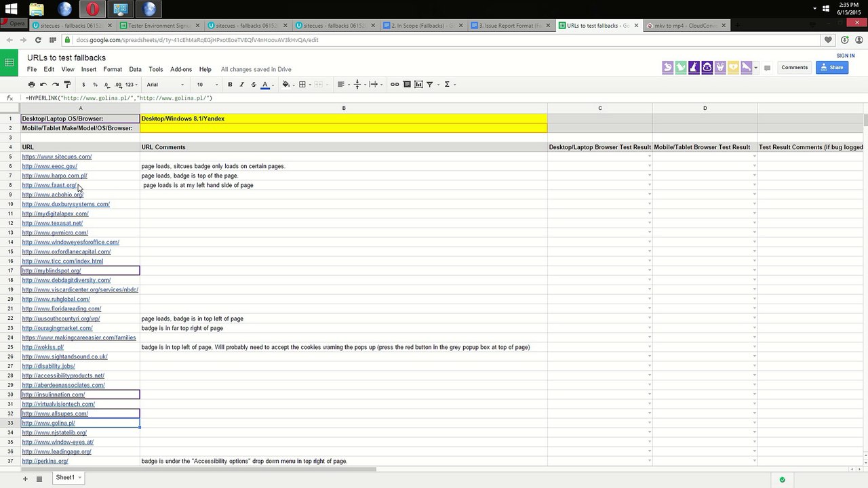The image size is (868, 488).
Task: Go back in browser
Action: [9, 40]
